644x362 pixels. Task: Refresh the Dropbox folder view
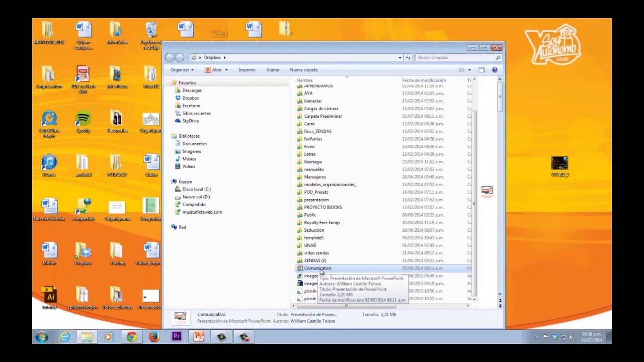click(409, 58)
